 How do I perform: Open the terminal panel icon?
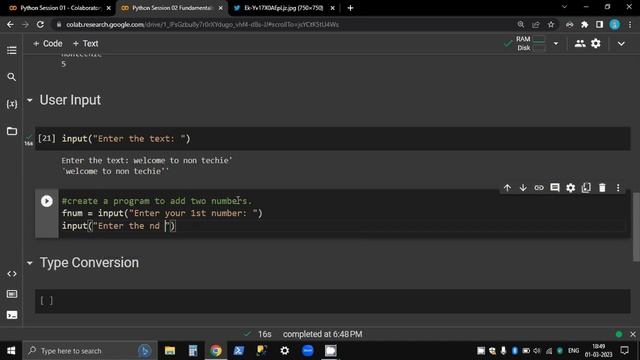click(11, 315)
